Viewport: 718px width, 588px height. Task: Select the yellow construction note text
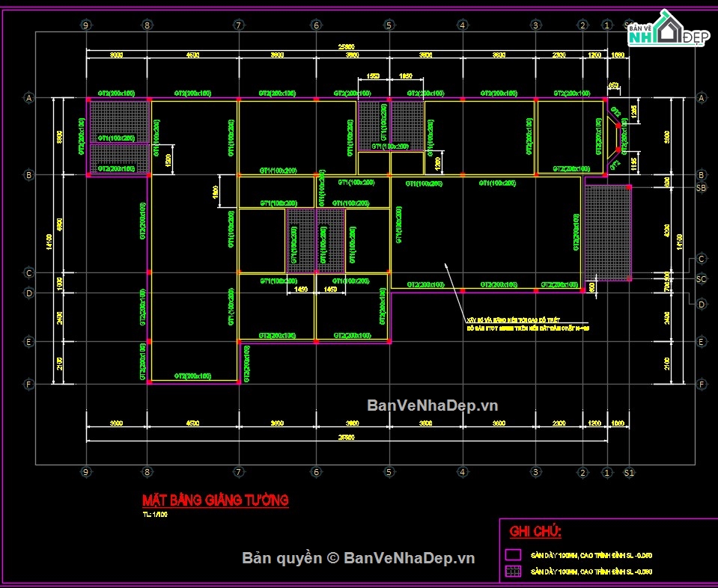pos(528,324)
